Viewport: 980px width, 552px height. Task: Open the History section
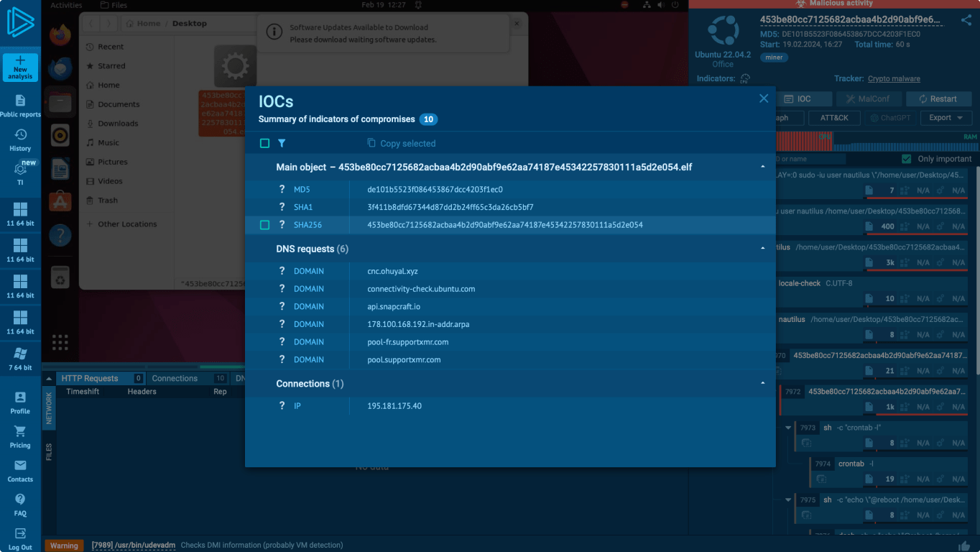click(20, 135)
